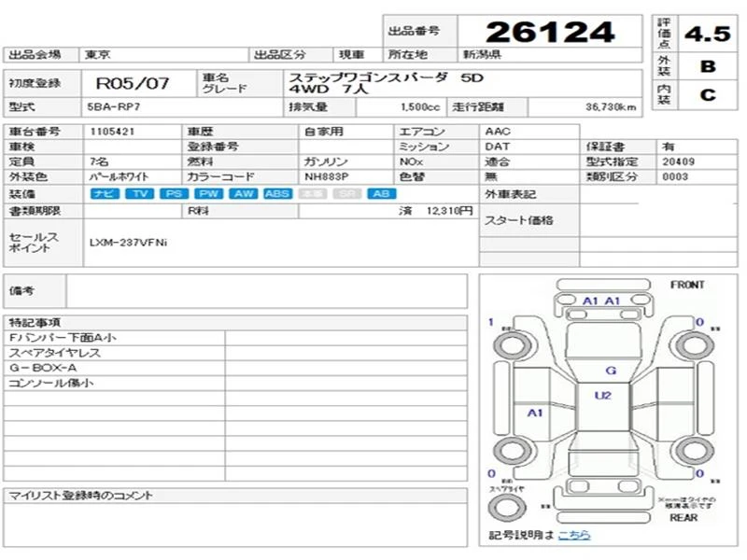Click the first registration R05/07
This screenshot has width=747, height=560.
coord(133,83)
